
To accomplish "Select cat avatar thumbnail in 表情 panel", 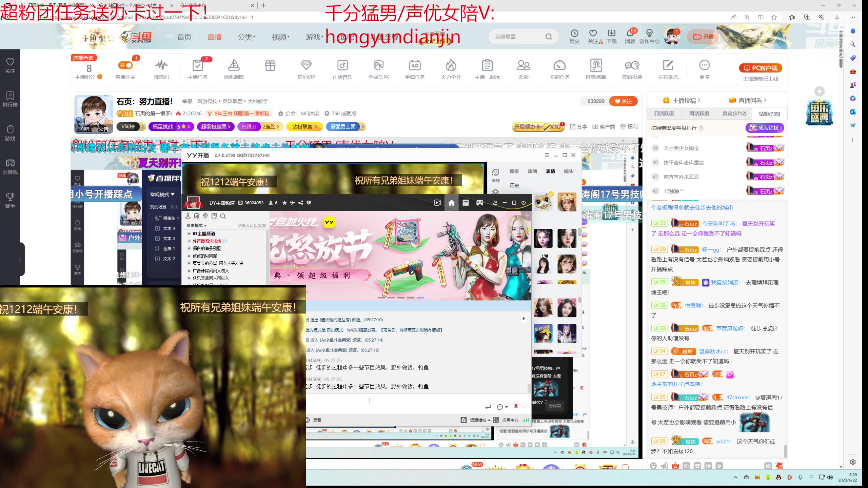I will tap(543, 202).
